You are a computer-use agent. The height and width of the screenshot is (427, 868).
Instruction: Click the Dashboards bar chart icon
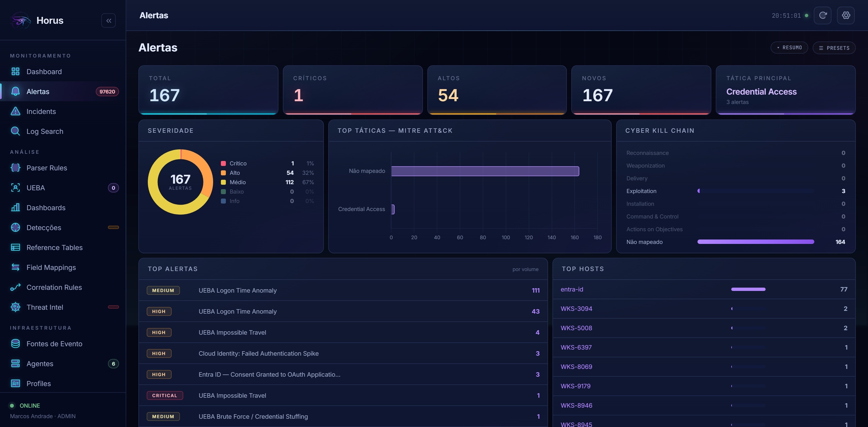[15, 207]
